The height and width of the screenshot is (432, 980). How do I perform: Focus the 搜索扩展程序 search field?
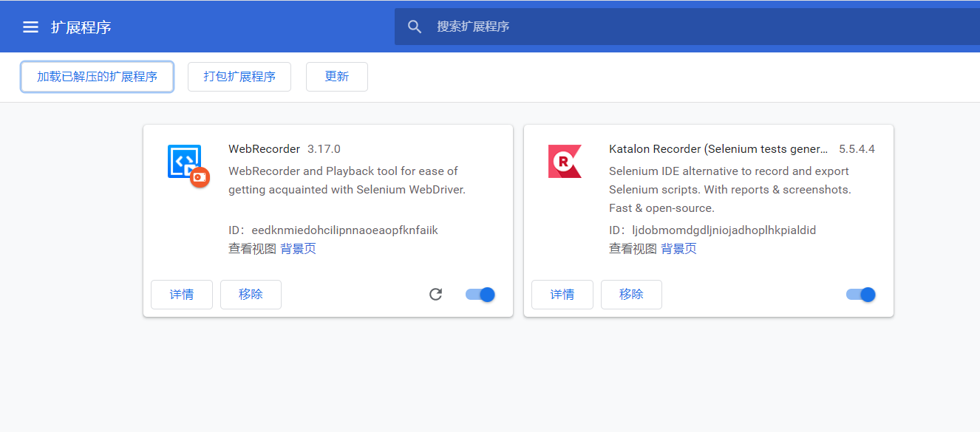click(687, 27)
